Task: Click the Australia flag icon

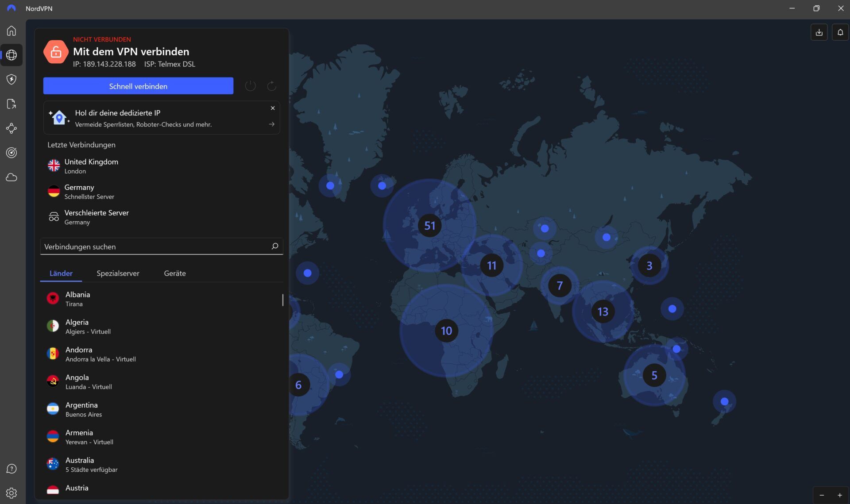Action: tap(53, 464)
